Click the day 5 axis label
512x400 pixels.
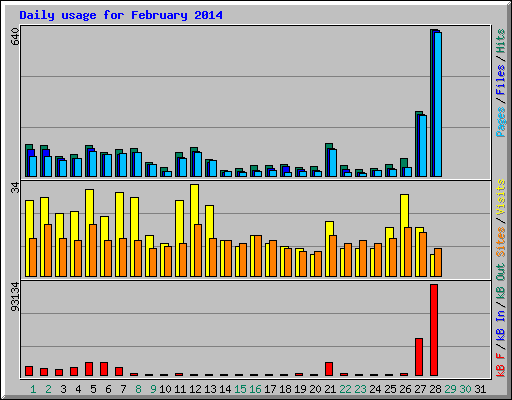pos(93,389)
